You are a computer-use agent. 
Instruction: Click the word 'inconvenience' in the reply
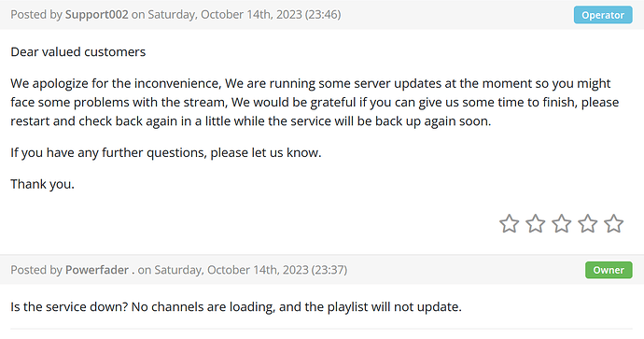tap(178, 83)
